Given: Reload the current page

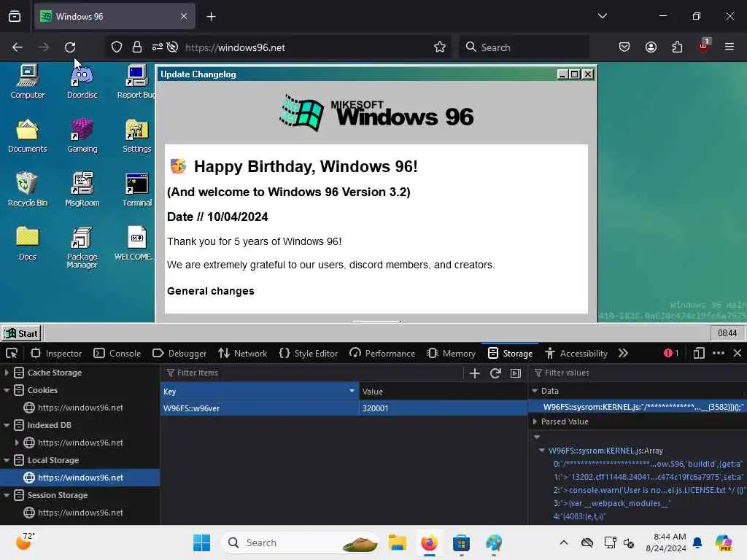Looking at the screenshot, I should click(70, 47).
